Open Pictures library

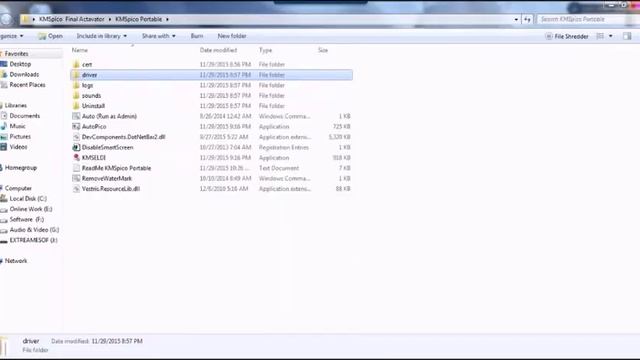(20, 136)
